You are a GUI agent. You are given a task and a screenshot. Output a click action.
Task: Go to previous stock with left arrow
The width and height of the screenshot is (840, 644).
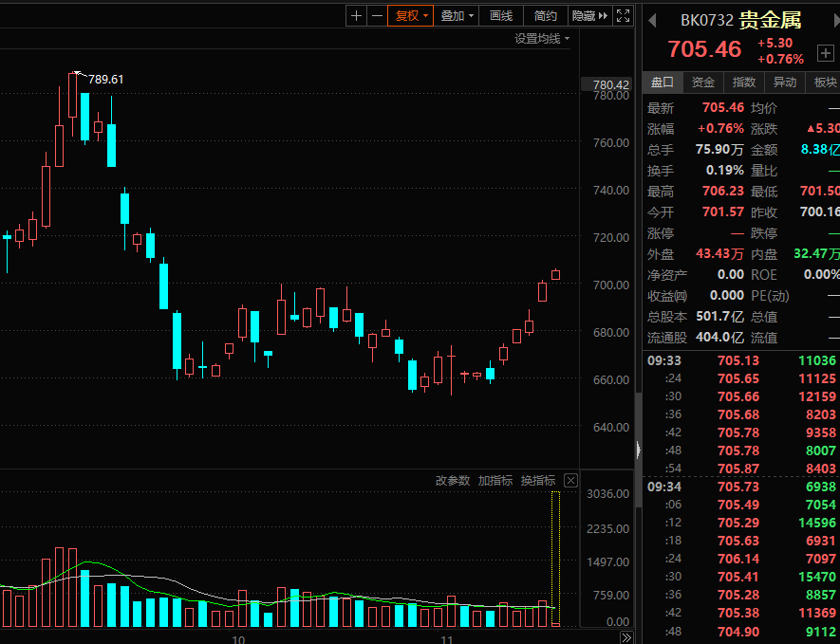click(652, 21)
